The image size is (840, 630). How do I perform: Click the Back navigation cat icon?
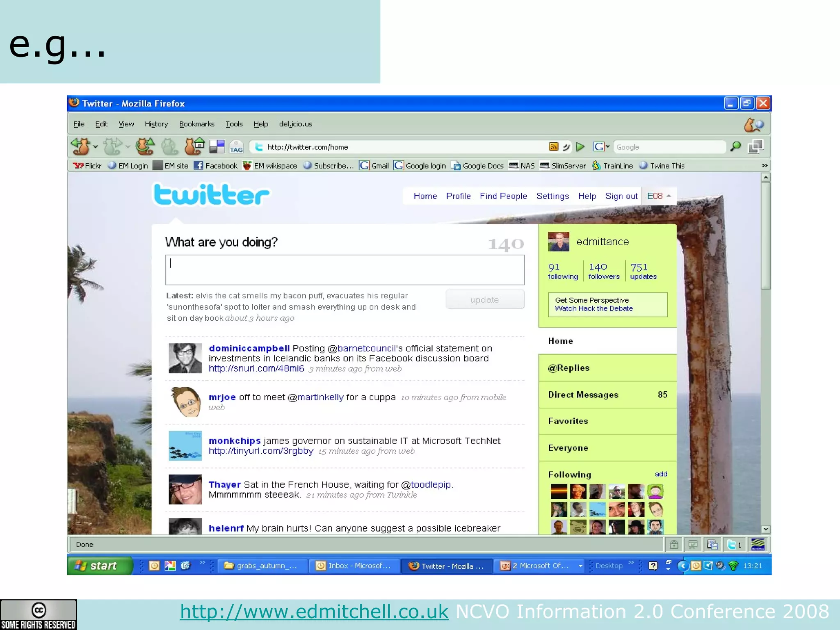pos(80,146)
